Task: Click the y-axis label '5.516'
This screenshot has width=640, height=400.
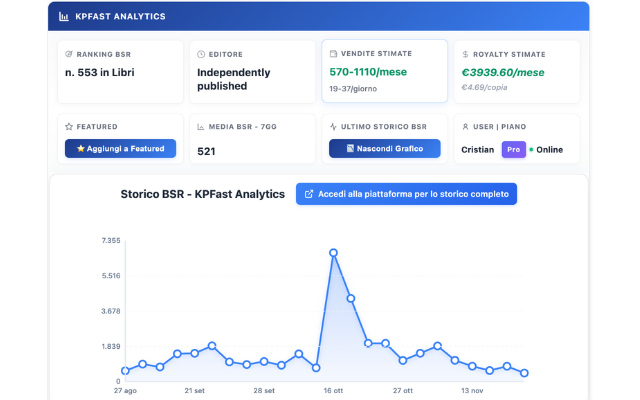Action: pyautogui.click(x=111, y=276)
